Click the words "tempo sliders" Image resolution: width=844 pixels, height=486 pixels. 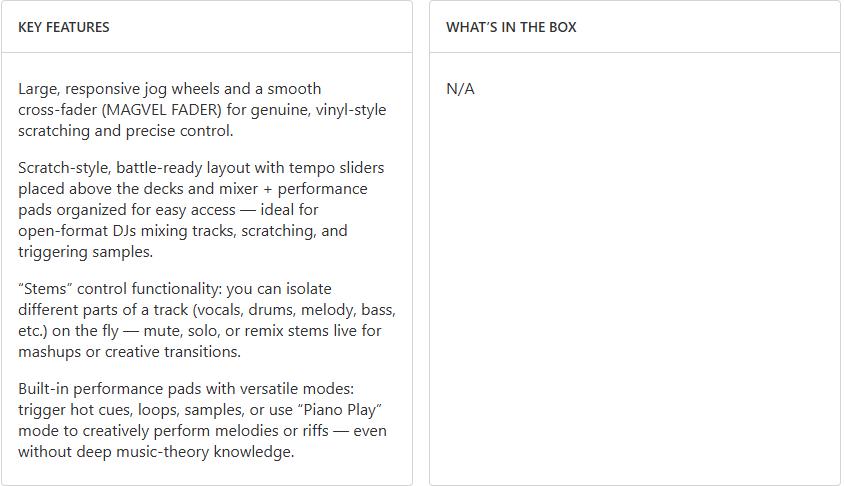click(338, 167)
